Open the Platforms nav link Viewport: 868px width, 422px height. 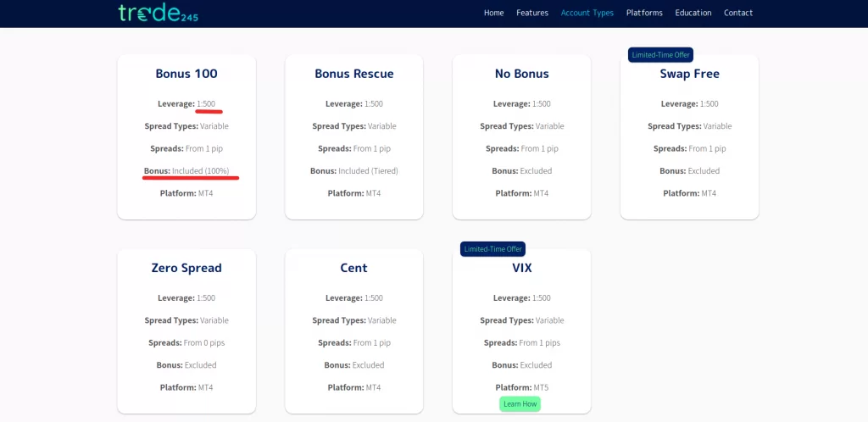pyautogui.click(x=644, y=13)
